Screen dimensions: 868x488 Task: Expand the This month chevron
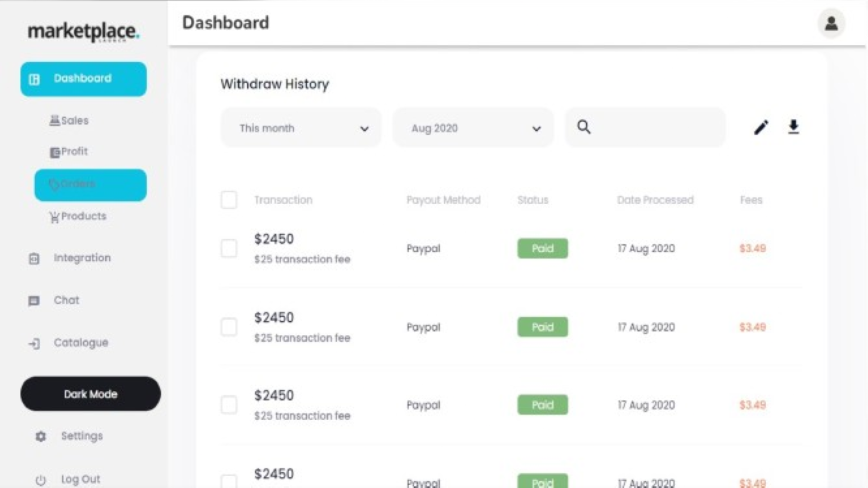pos(364,129)
